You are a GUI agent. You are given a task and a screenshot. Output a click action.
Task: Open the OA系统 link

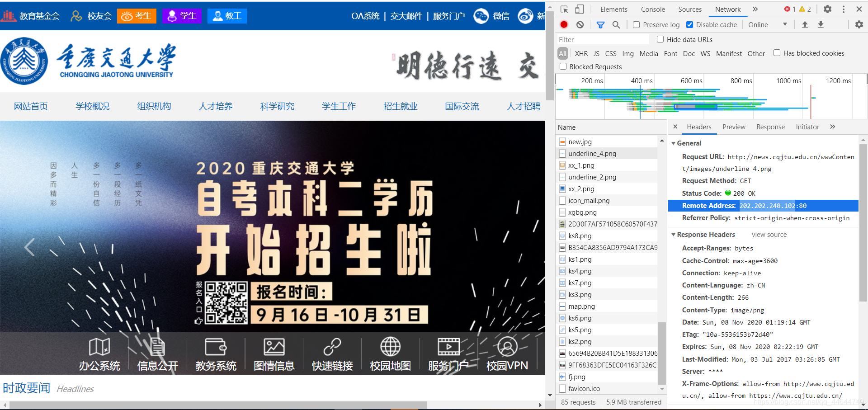point(365,16)
